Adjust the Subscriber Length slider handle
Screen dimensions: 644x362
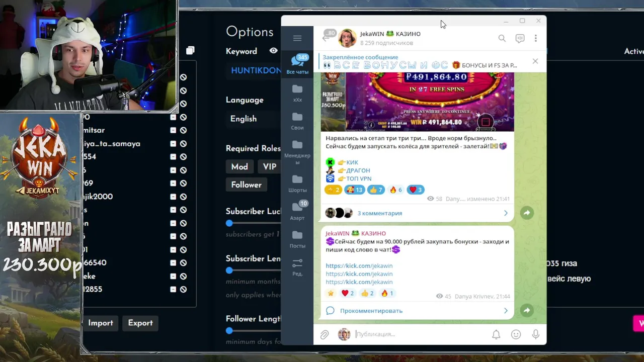tap(229, 270)
